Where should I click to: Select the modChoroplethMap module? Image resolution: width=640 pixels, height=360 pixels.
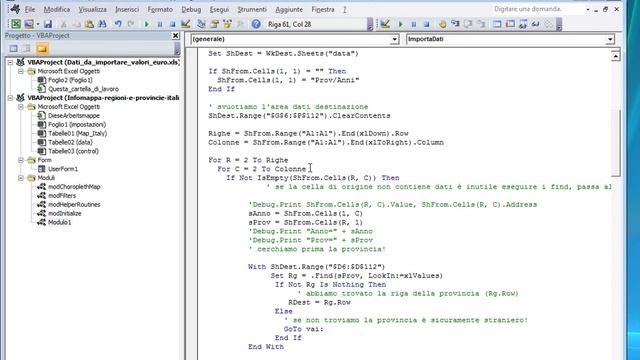(x=74, y=187)
